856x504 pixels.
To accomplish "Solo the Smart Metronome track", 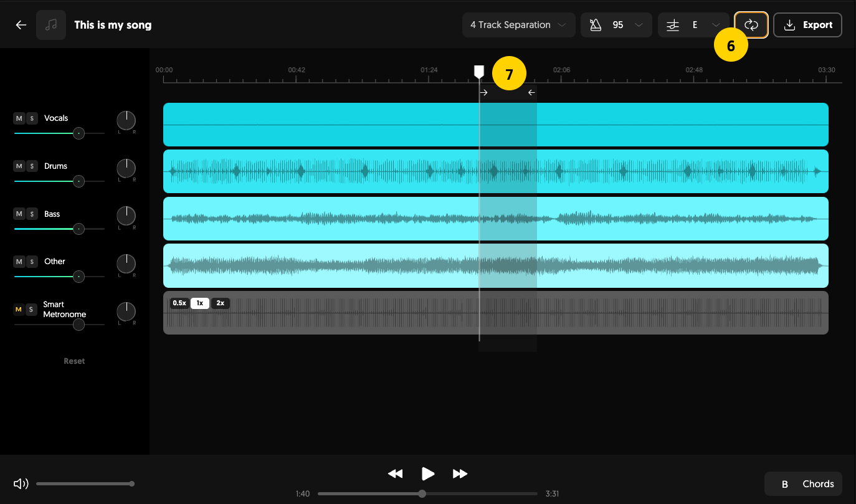I will pos(32,310).
